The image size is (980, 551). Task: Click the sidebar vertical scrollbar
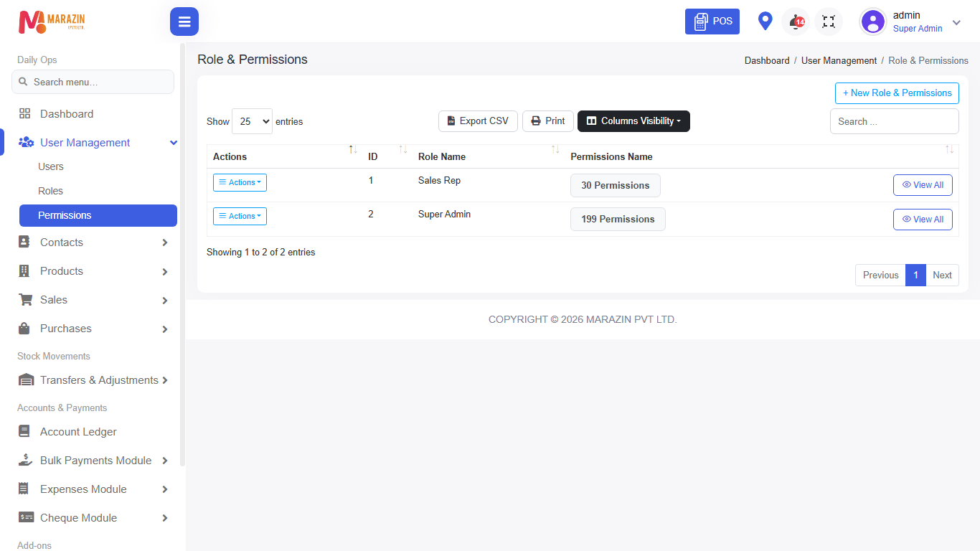tap(182, 255)
